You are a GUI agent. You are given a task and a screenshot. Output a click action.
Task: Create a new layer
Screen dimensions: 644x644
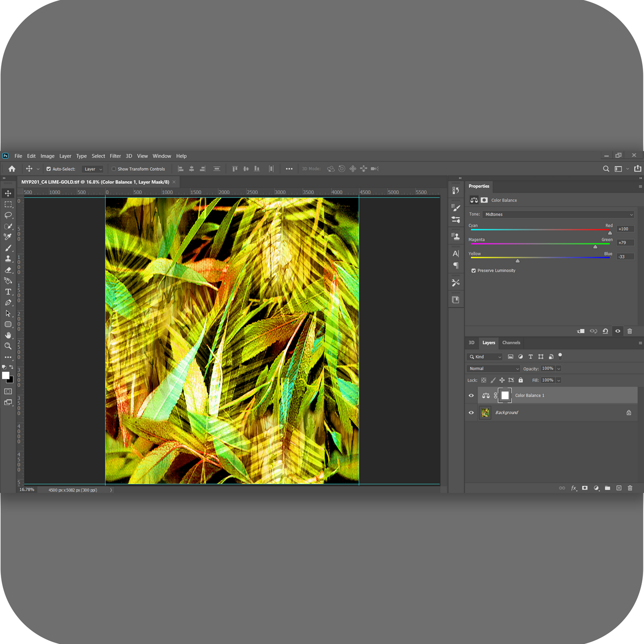pyautogui.click(x=619, y=488)
